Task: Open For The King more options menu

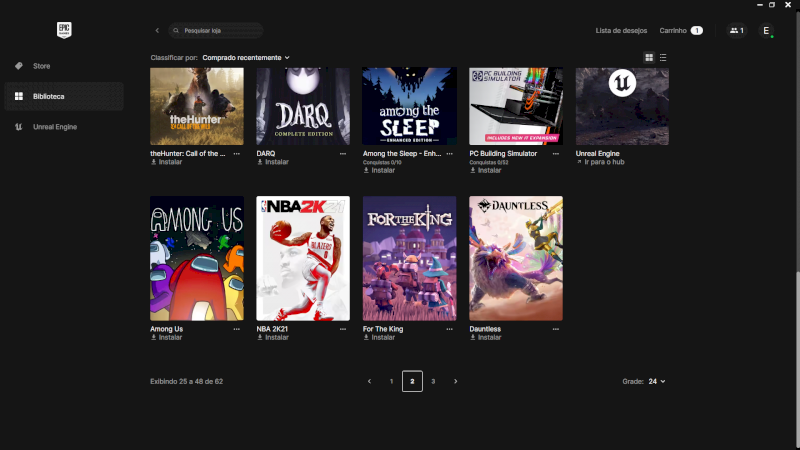Action: (449, 329)
